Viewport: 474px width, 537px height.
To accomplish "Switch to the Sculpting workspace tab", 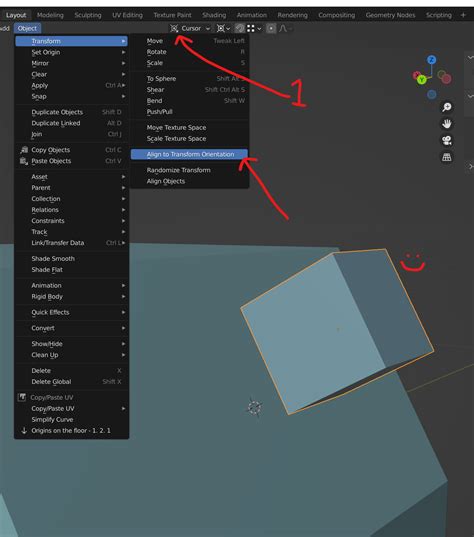I will [88, 15].
